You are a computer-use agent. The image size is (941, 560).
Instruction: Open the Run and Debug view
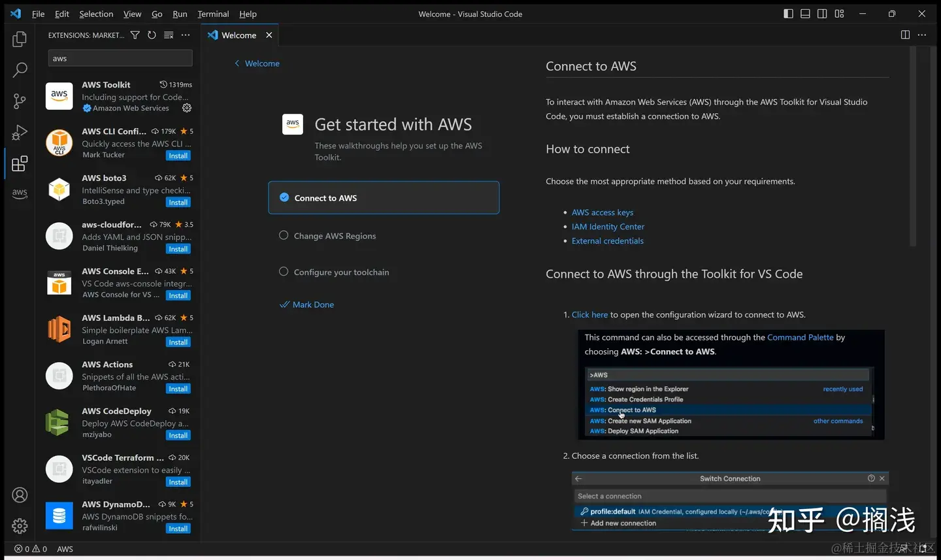(x=20, y=132)
